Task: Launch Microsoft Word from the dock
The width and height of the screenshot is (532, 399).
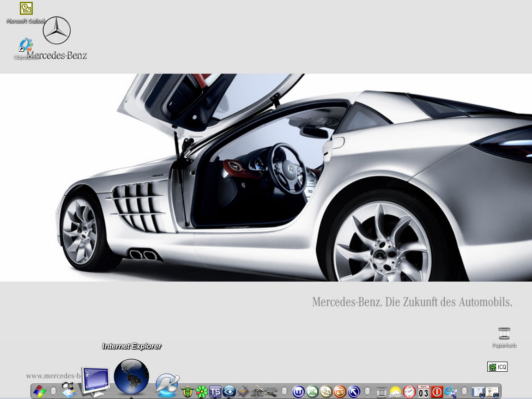Action: [298, 392]
